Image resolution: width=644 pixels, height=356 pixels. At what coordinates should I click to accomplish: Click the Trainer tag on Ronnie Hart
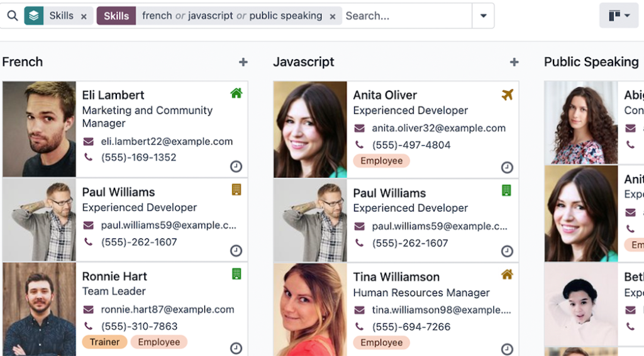pyautogui.click(x=104, y=342)
